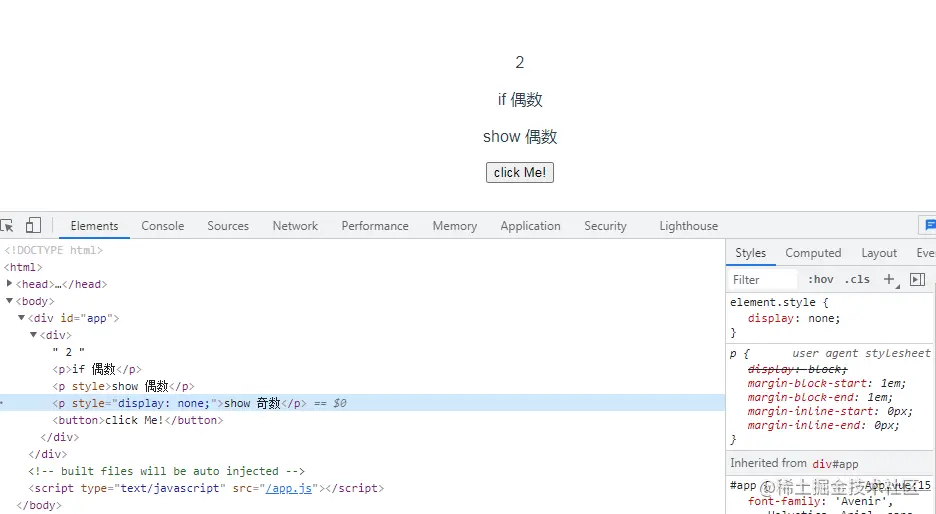The width and height of the screenshot is (936, 514).
Task: Select the <!DOCTYPE html> line
Action: (53, 250)
